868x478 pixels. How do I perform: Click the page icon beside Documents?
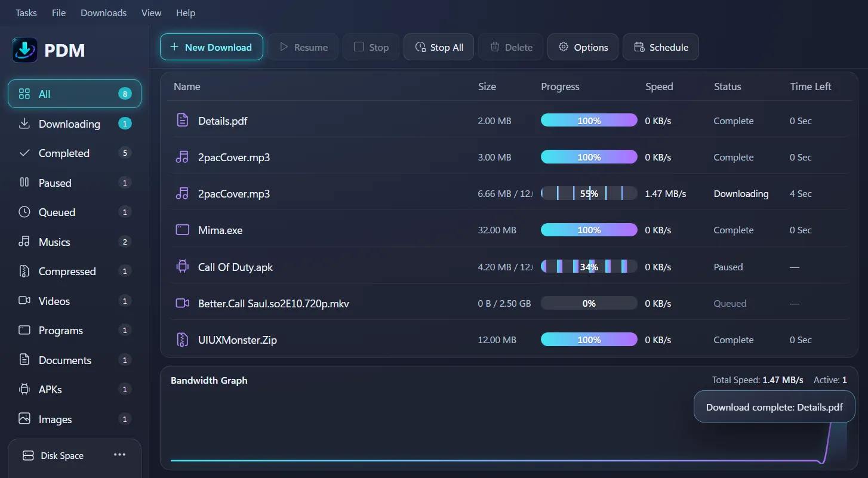[x=24, y=360]
